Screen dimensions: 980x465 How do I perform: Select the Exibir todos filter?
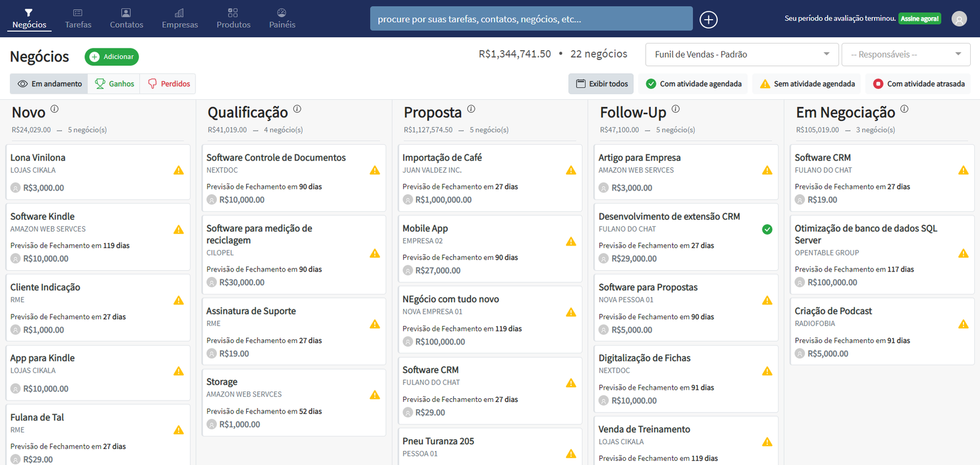coord(601,84)
